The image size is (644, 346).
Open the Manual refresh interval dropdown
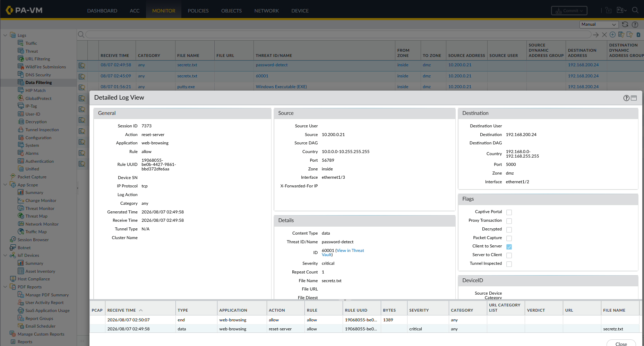pyautogui.click(x=599, y=24)
